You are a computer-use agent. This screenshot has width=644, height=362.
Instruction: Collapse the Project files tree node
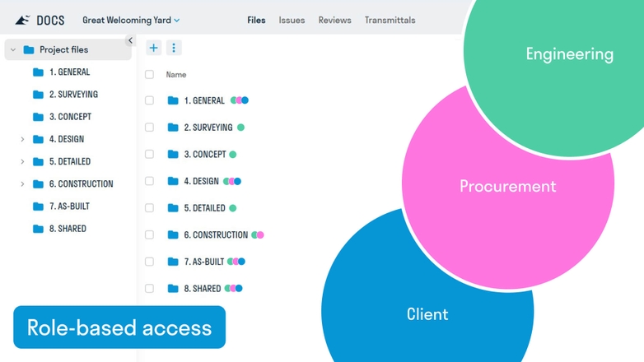(x=13, y=49)
